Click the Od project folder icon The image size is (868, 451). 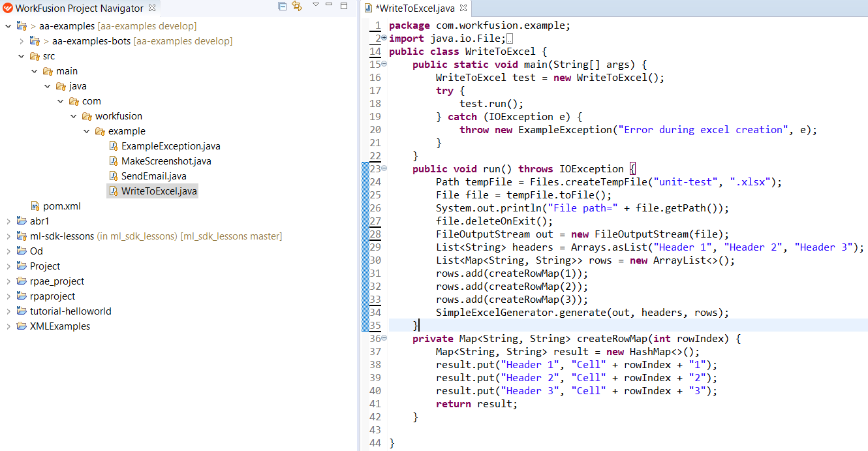pos(22,251)
